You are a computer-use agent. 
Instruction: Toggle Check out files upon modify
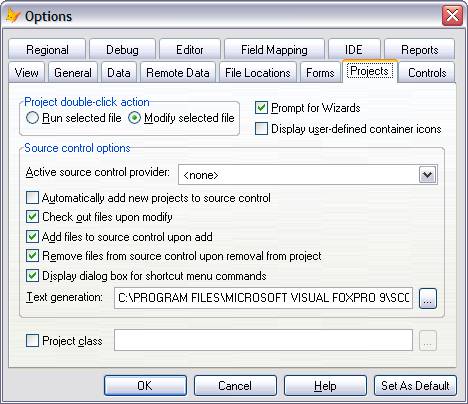[32, 217]
